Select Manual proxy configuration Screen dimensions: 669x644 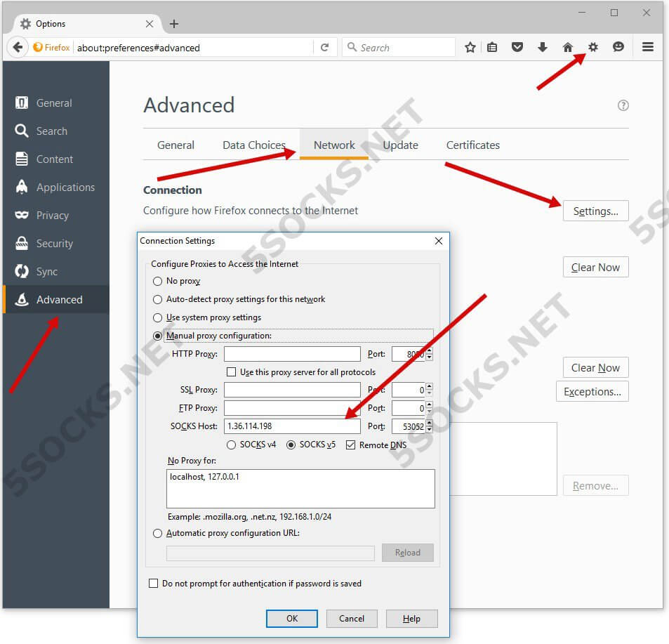tap(157, 336)
